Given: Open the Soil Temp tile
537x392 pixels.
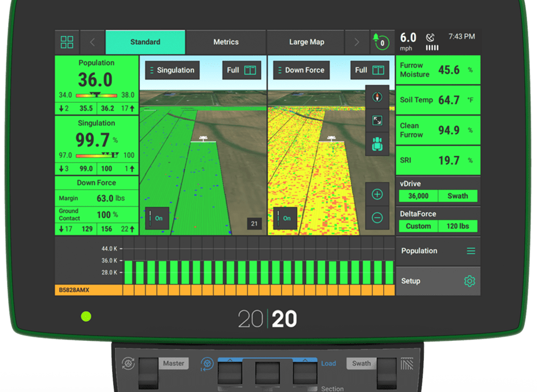Looking at the screenshot, I should pos(438,100).
